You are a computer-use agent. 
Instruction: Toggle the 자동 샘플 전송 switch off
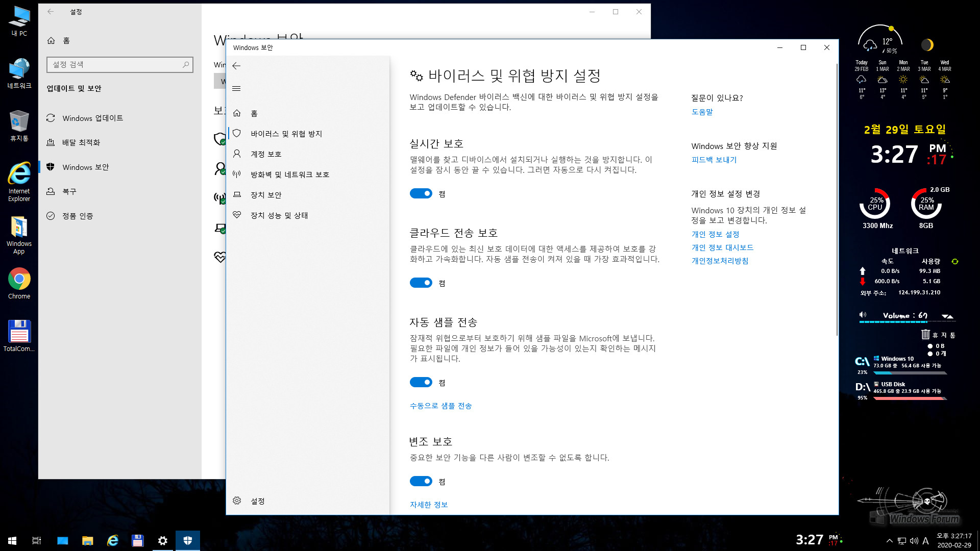click(x=421, y=382)
